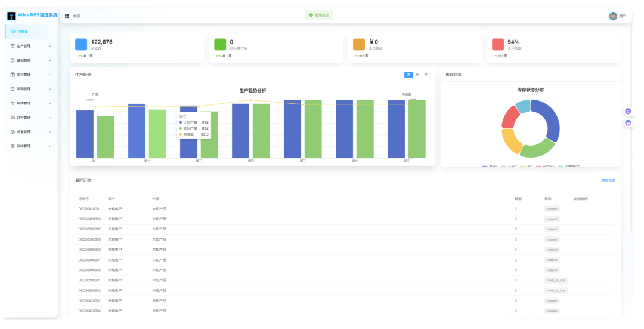Click the Atlas MES logo icon
644x329 pixels.
[11, 16]
